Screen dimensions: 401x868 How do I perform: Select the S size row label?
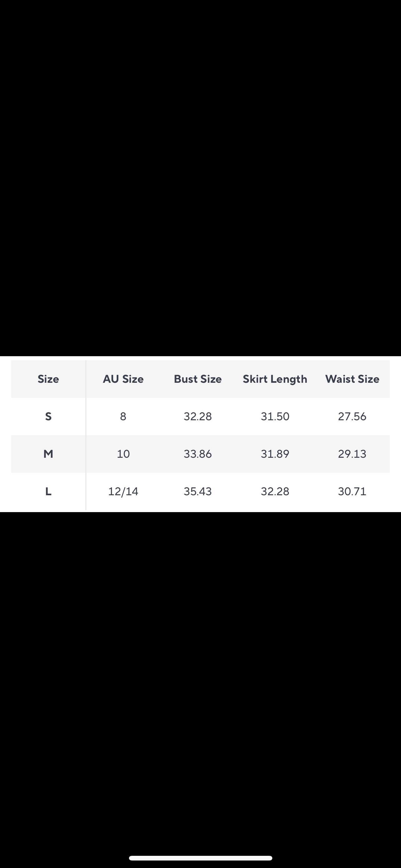(48, 417)
